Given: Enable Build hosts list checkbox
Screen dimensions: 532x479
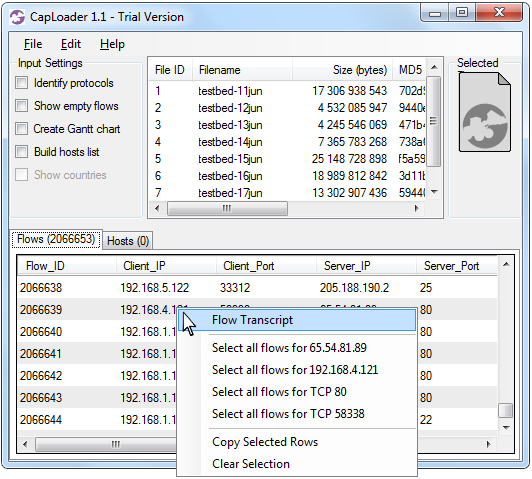Looking at the screenshot, I should click(21, 152).
